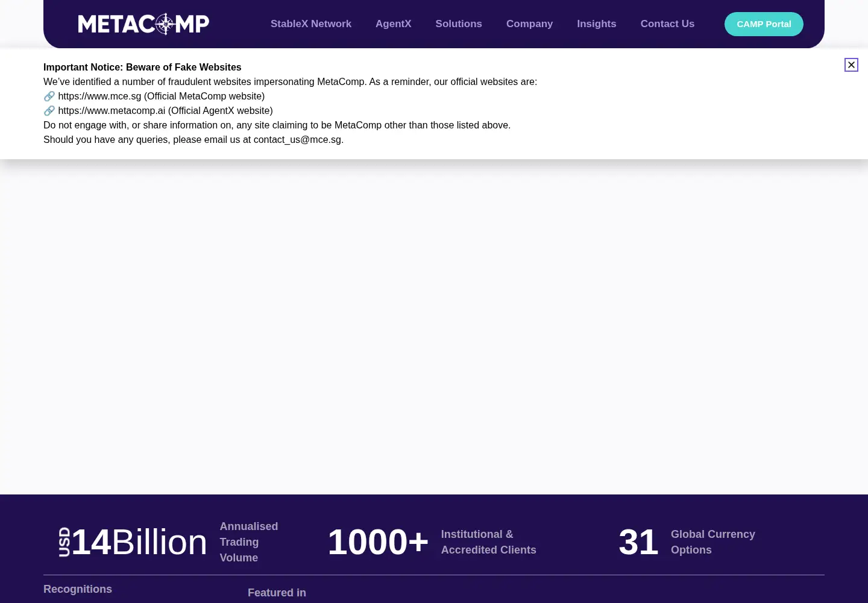Click the USD 14Billion statistic
This screenshot has width=868, height=603.
133,542
